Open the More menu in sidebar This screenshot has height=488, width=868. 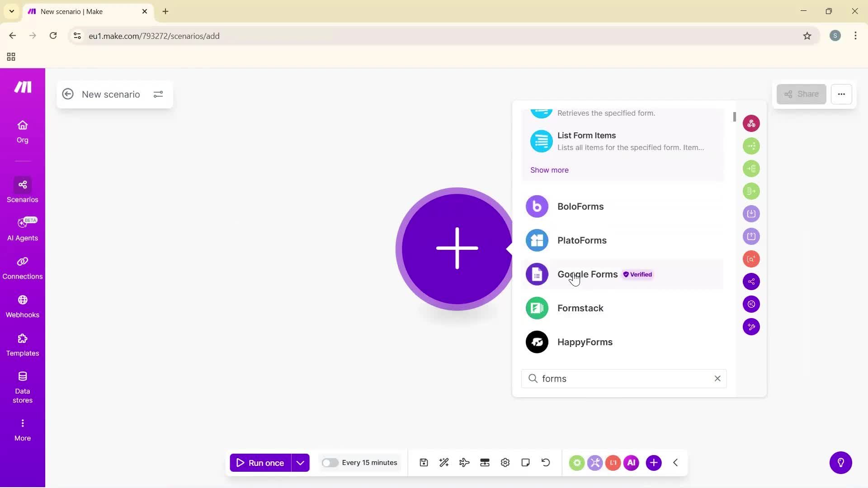(22, 428)
